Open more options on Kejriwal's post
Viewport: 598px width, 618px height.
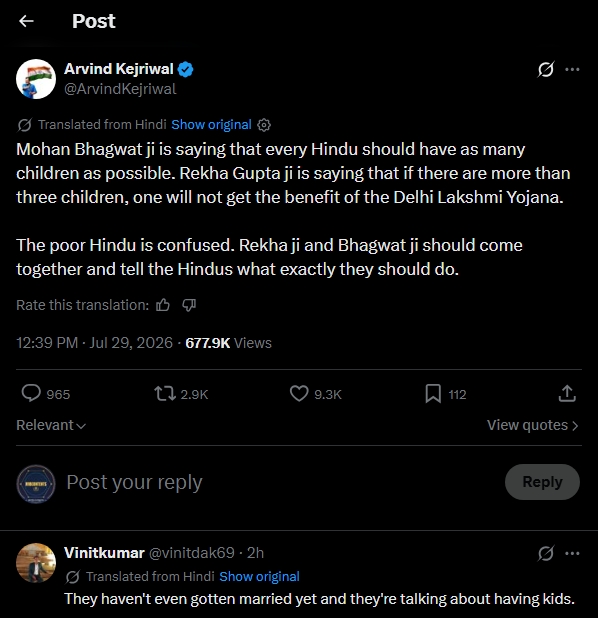tap(572, 69)
